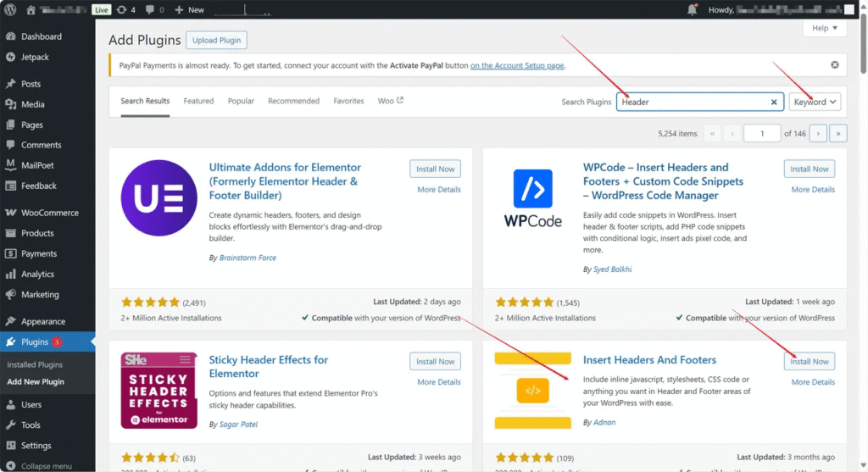Open Brainstorm Force author link

tap(248, 258)
